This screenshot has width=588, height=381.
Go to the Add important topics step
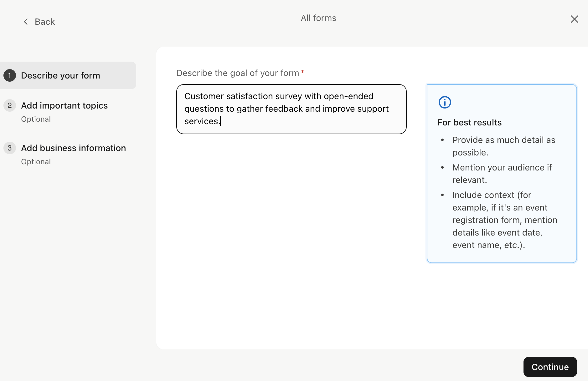[x=64, y=105]
